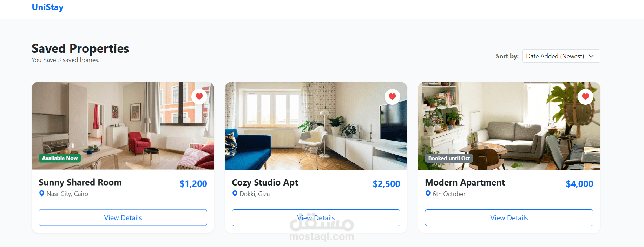The height and width of the screenshot is (247, 644).
Task: Click the chevron arrow in the sort dropdown
Action: click(591, 56)
